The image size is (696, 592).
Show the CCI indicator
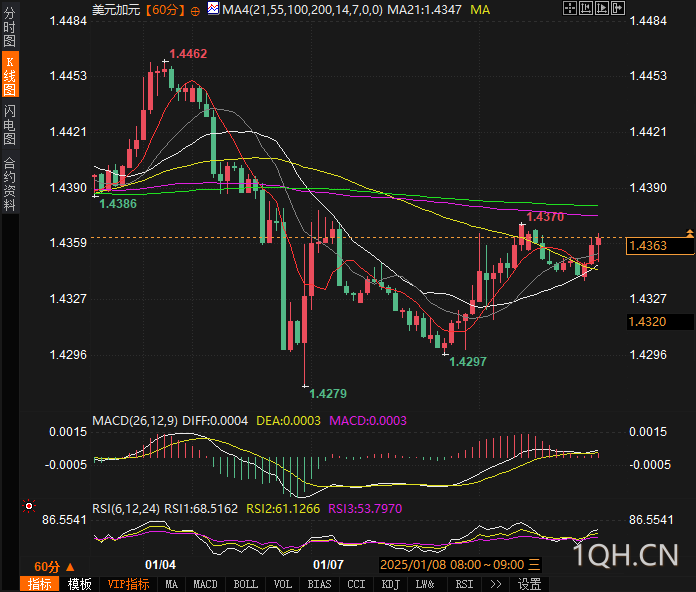click(356, 584)
